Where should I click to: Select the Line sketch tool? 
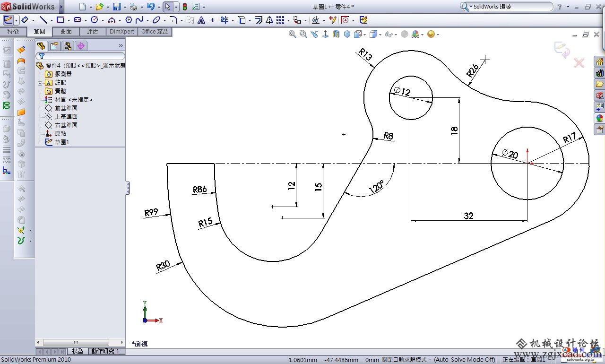pyautogui.click(x=43, y=20)
